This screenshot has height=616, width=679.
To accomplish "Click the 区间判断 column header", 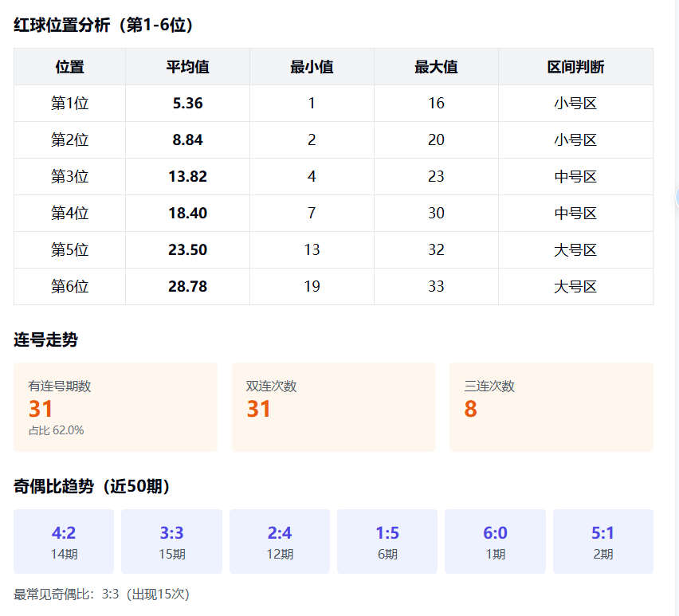I will click(x=575, y=67).
